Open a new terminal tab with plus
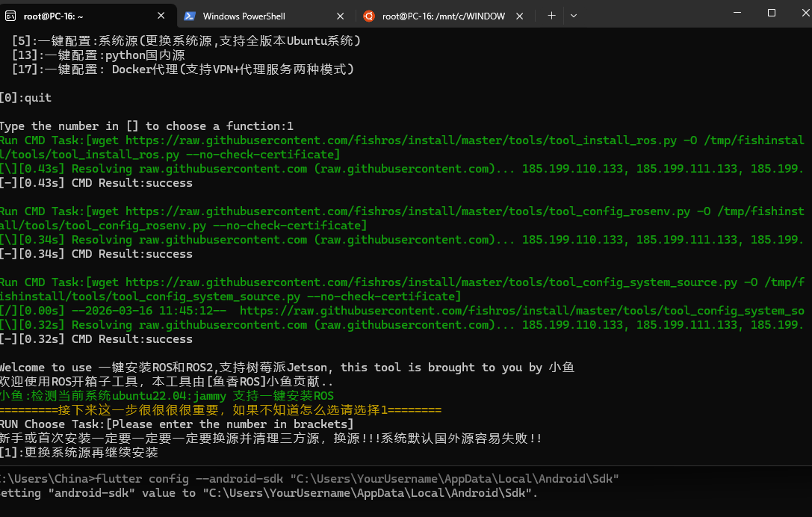 coord(551,16)
